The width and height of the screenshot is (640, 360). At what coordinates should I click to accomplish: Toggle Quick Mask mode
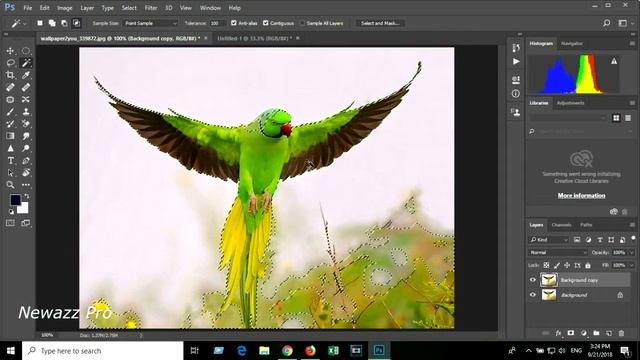pos(10,223)
